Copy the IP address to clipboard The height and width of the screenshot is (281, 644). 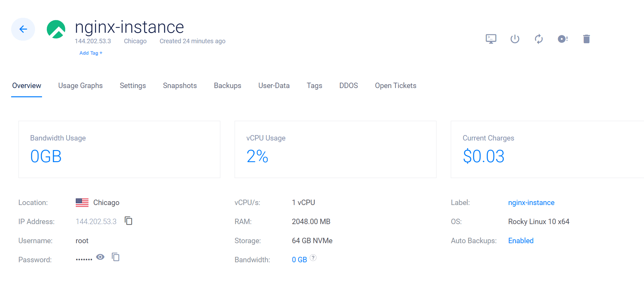129,221
